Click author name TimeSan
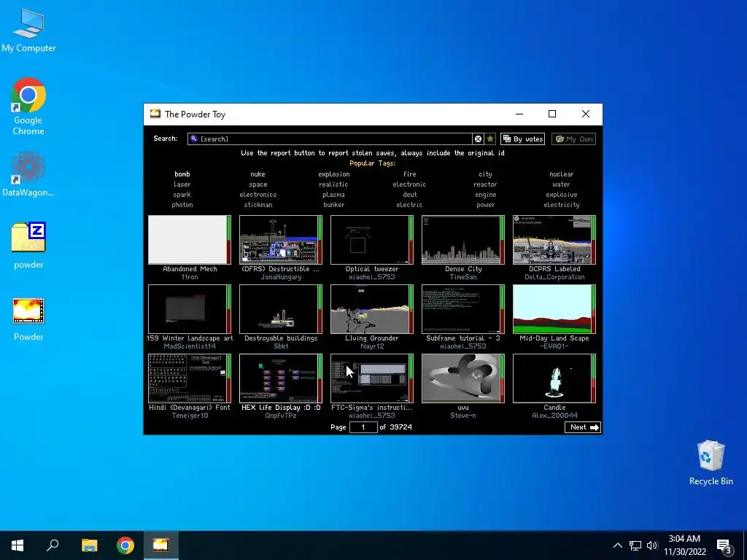747x560 pixels. 463,277
